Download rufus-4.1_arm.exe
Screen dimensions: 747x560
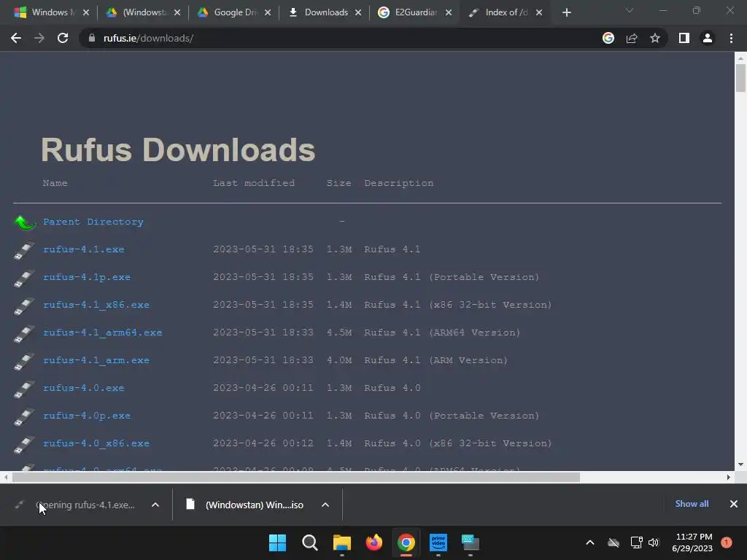click(96, 360)
